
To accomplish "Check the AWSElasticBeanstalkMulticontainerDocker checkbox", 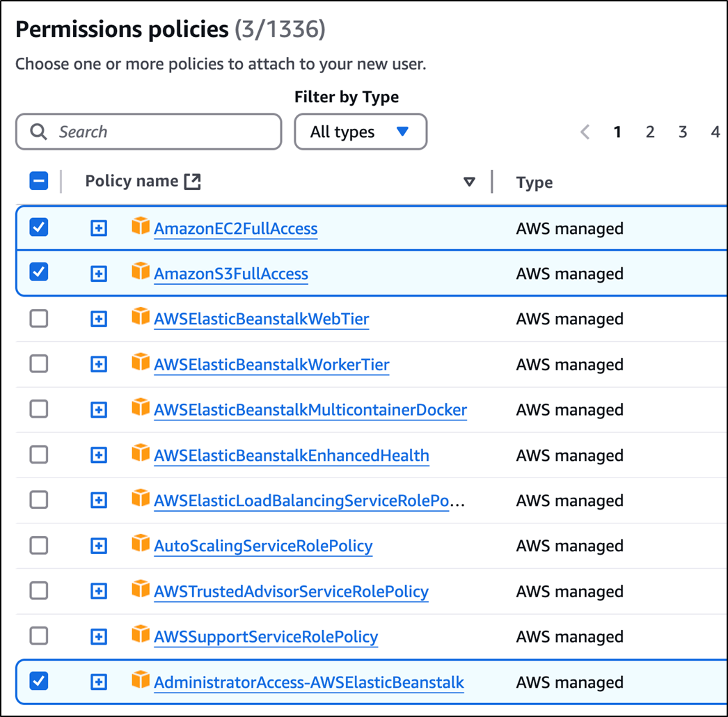I will coord(38,409).
